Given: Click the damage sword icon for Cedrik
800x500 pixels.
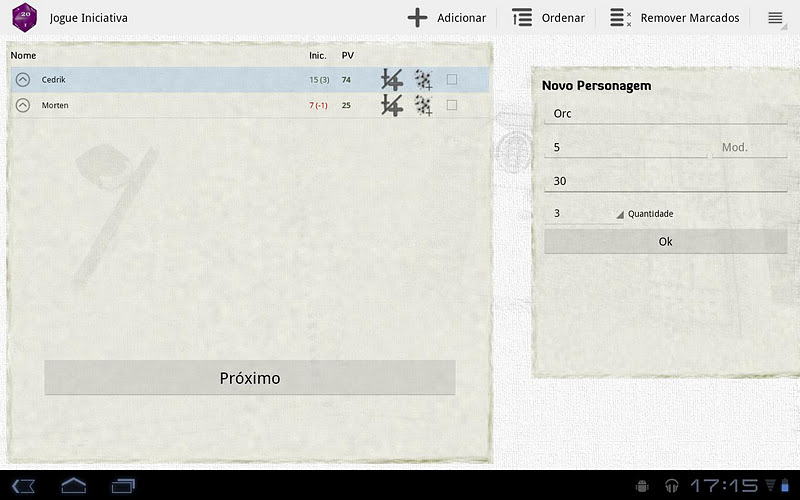Looking at the screenshot, I should pos(392,80).
